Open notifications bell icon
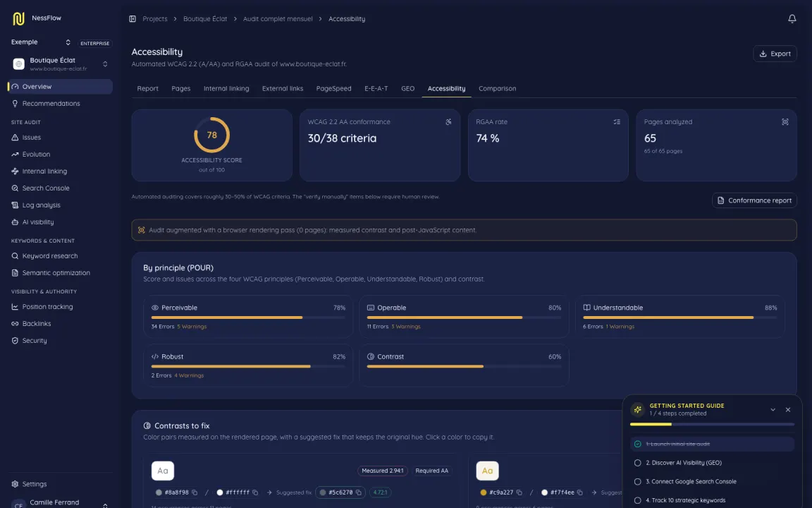The width and height of the screenshot is (812, 508). coord(792,18)
